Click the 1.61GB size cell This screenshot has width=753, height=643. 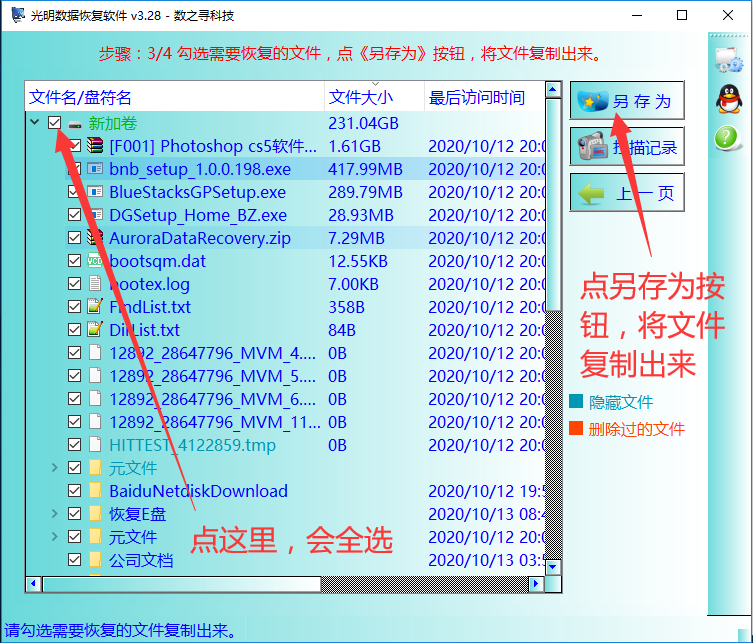point(354,146)
